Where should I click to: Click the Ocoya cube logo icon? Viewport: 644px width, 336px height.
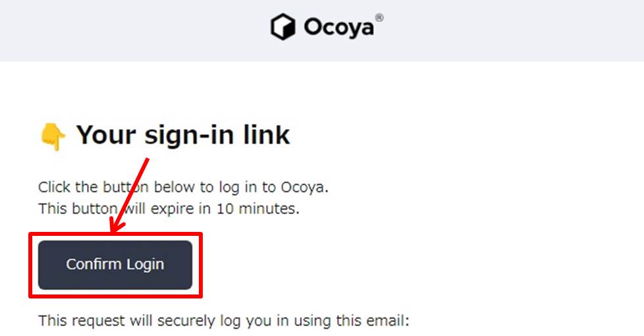tap(283, 27)
